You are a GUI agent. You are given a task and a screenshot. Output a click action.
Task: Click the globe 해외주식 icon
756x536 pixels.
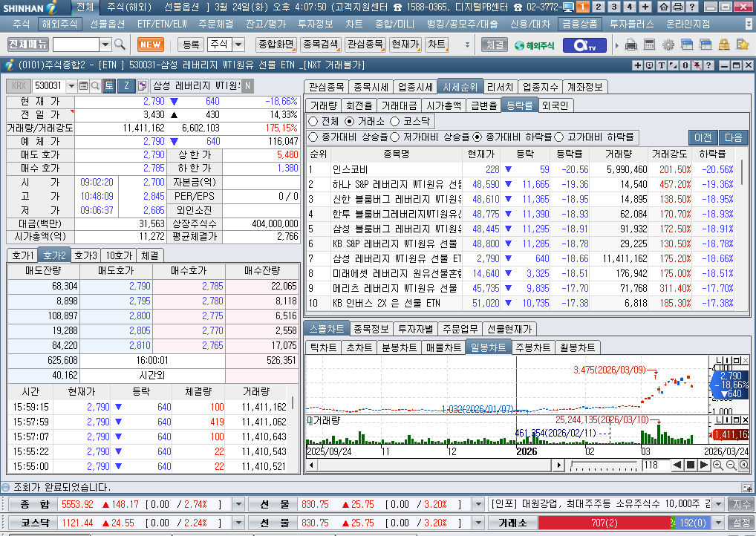pos(534,45)
